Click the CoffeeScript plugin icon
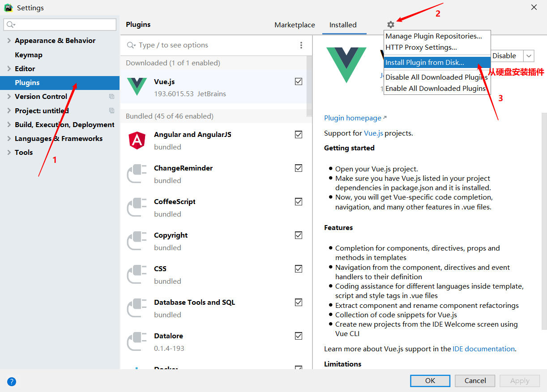The height and width of the screenshot is (392, 547). pyautogui.click(x=137, y=207)
